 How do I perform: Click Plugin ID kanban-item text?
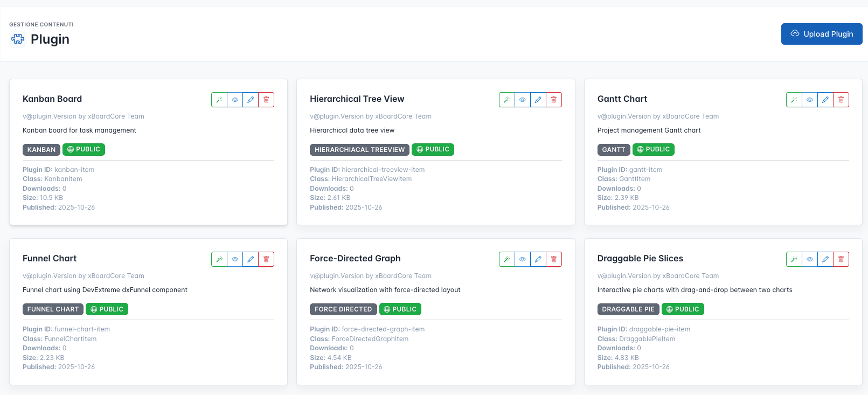(59, 170)
